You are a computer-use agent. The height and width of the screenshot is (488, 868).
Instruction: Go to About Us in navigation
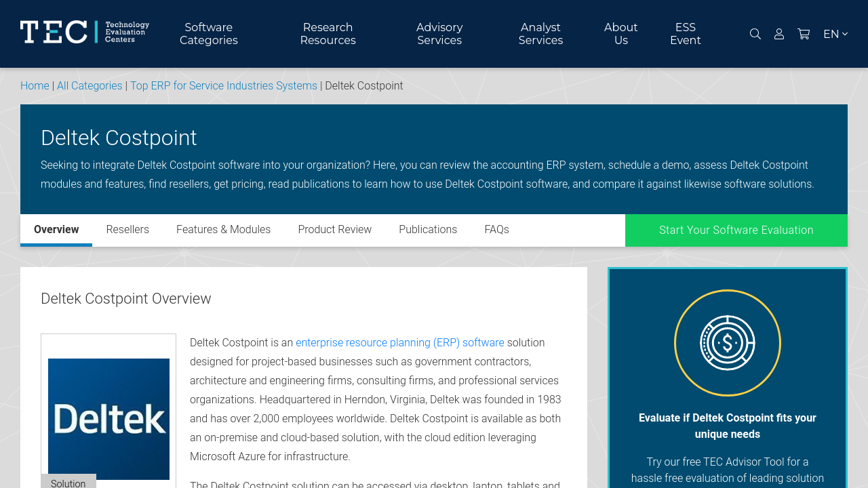point(620,34)
